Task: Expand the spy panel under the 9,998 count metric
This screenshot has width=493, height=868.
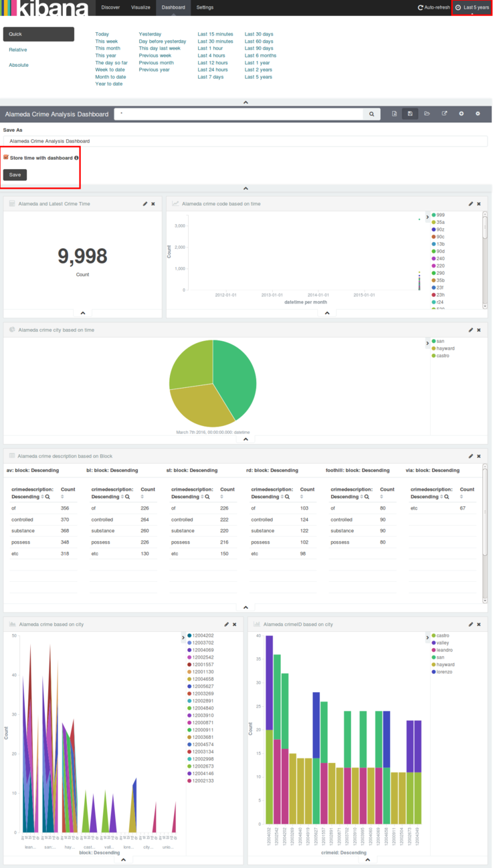Action: pyautogui.click(x=83, y=313)
